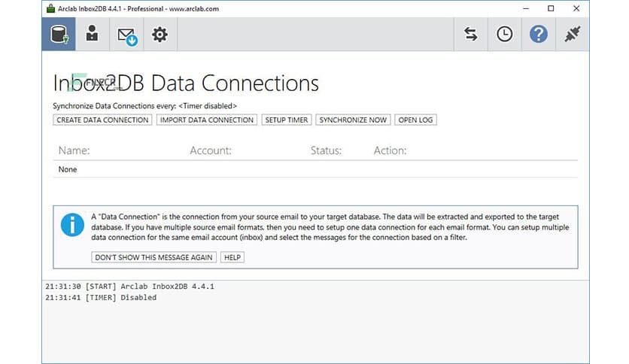Click DON'T SHOW THIS MESSAGE AGAIN
The width and height of the screenshot is (629, 364).
point(153,257)
